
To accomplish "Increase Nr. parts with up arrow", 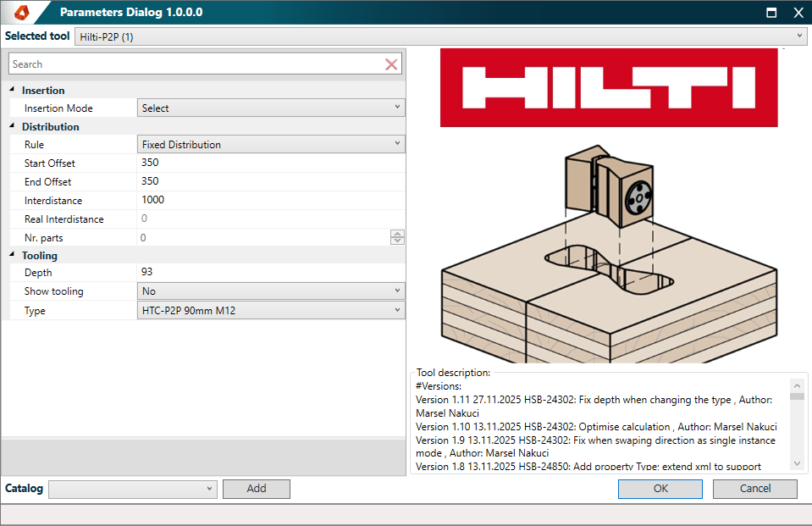I will 397,233.
